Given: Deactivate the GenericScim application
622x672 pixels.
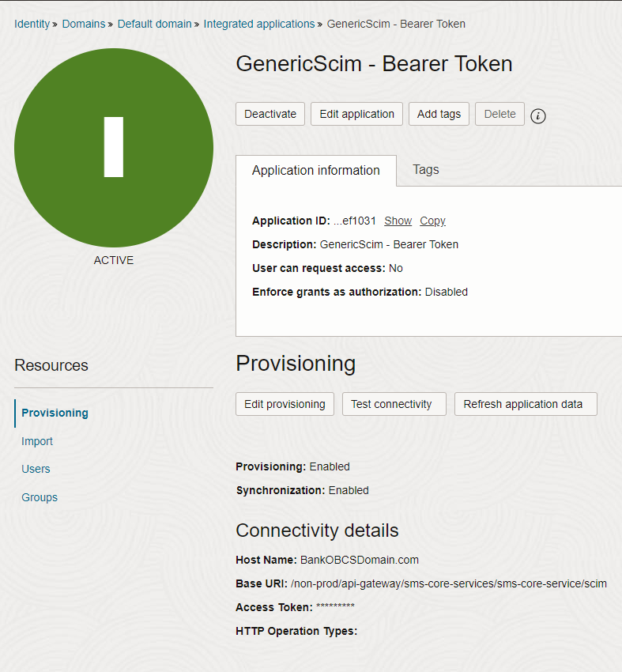Looking at the screenshot, I should pos(270,114).
